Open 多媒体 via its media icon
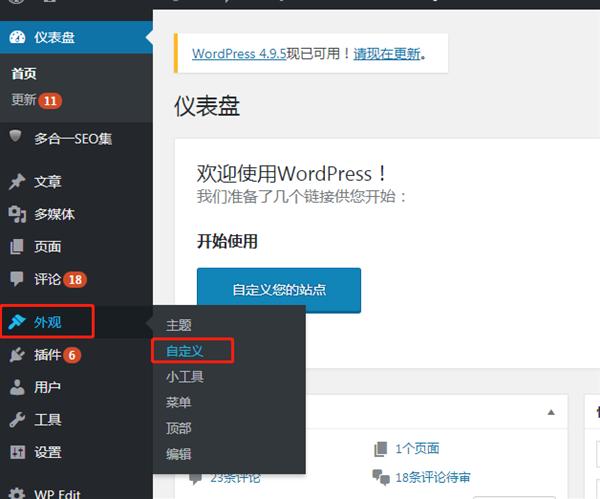The image size is (600, 499). click(x=17, y=214)
